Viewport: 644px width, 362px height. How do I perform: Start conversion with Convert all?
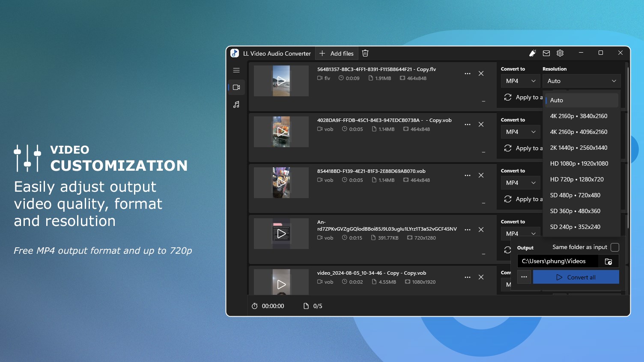click(576, 277)
